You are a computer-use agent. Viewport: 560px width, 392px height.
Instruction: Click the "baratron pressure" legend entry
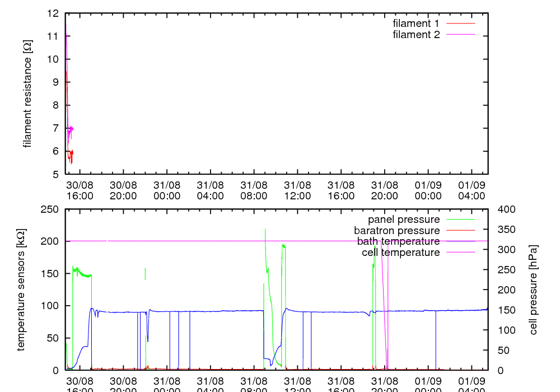pyautogui.click(x=396, y=230)
